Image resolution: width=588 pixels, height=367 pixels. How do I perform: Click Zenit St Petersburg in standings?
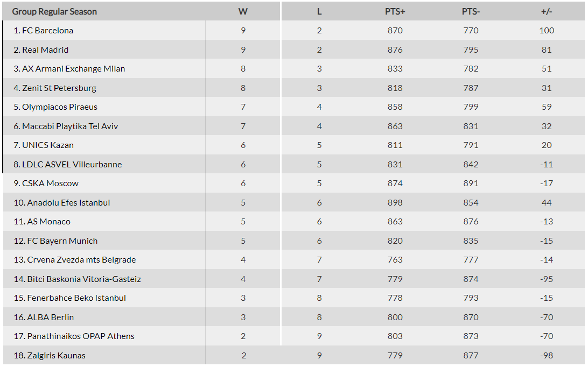click(x=59, y=88)
